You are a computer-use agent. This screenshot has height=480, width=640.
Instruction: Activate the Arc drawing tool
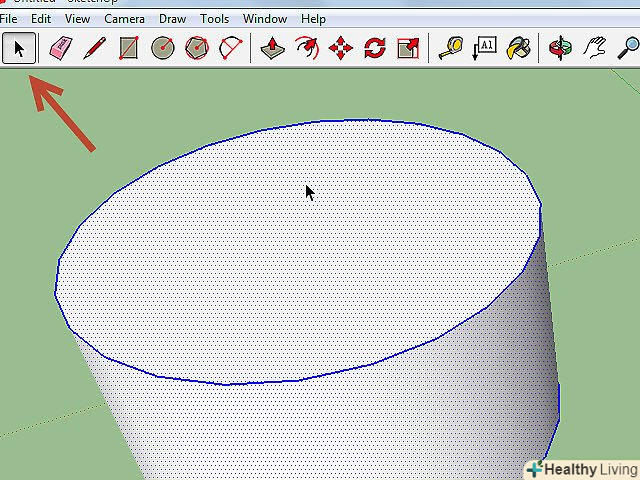point(231,47)
